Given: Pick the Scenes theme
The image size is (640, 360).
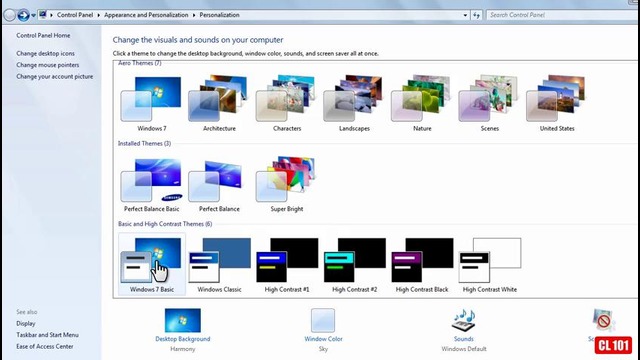Looking at the screenshot, I should pyautogui.click(x=490, y=103).
